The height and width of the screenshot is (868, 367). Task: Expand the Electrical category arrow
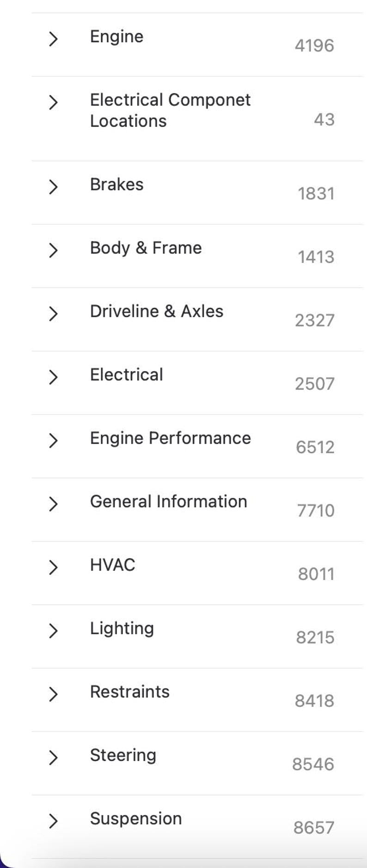click(53, 377)
